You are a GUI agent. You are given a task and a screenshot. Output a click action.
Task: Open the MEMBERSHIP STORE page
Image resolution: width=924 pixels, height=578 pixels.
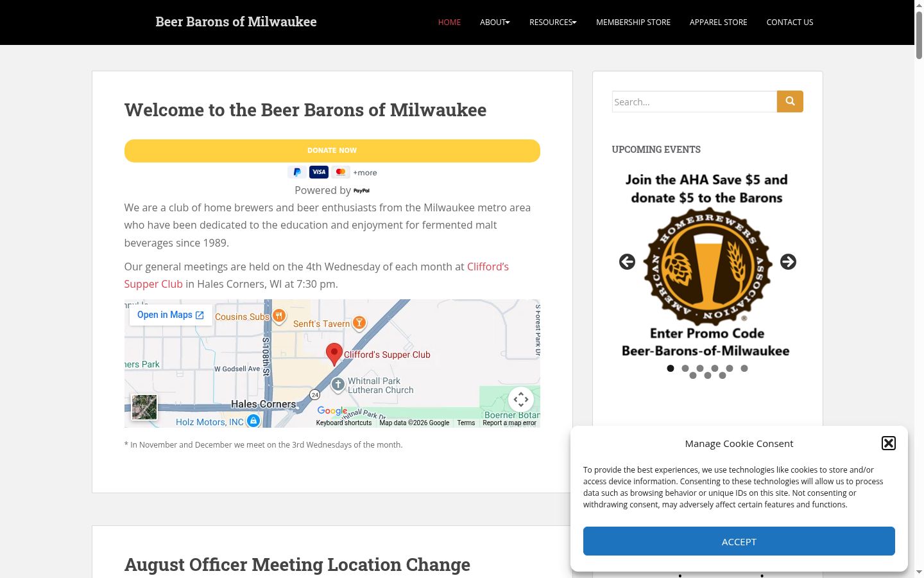[633, 22]
